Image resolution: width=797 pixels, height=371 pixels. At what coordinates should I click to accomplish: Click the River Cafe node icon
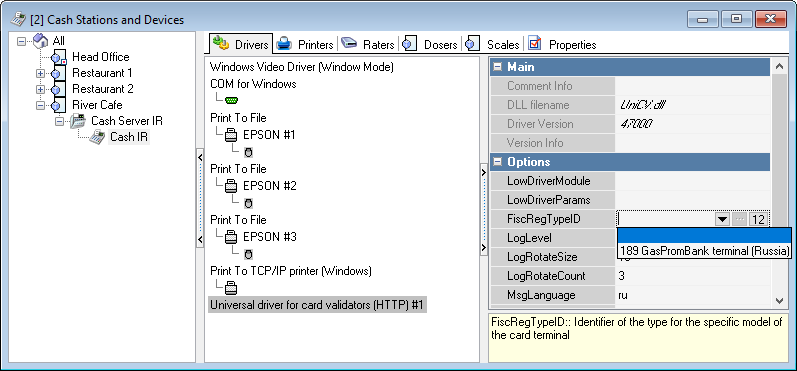pos(58,105)
